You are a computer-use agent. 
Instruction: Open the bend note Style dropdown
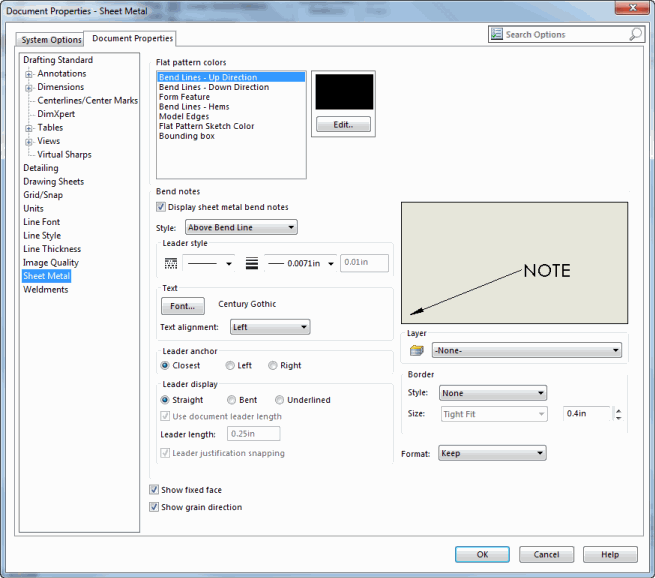pyautogui.click(x=241, y=228)
